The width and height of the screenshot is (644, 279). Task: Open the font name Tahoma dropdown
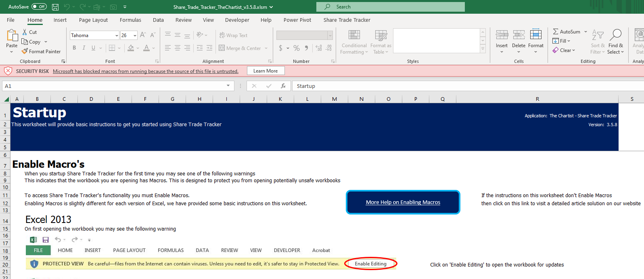[x=117, y=35]
